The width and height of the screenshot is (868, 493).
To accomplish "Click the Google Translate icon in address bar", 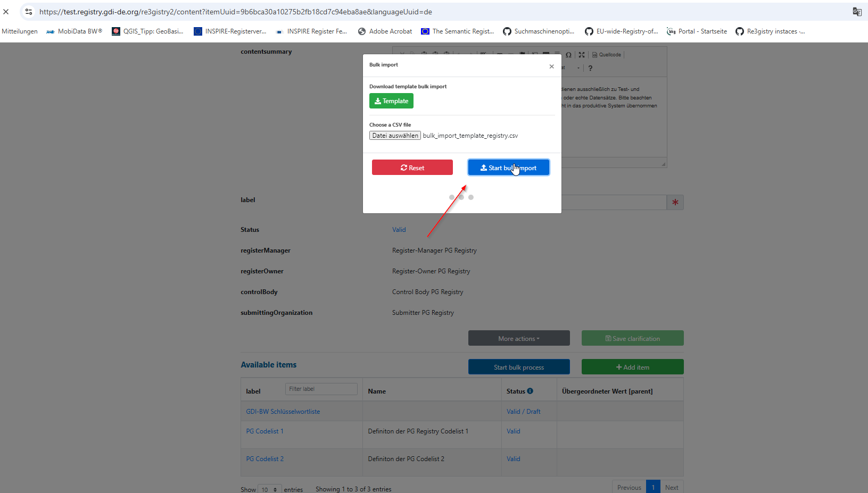I will click(x=857, y=12).
